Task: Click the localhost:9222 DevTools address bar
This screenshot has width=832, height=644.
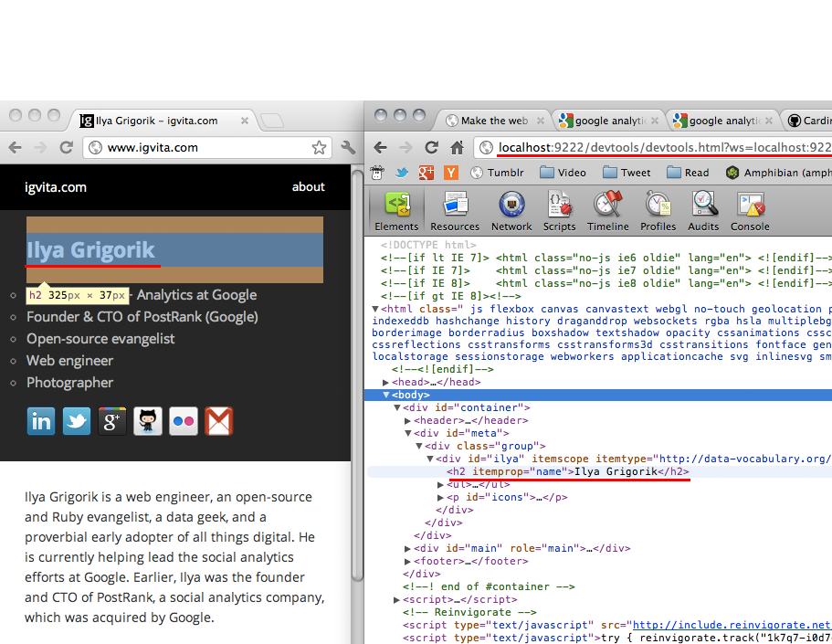Action: click(653, 148)
